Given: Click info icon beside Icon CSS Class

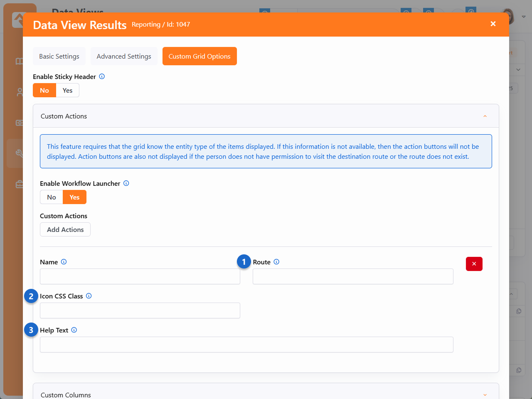Looking at the screenshot, I should coord(89,296).
